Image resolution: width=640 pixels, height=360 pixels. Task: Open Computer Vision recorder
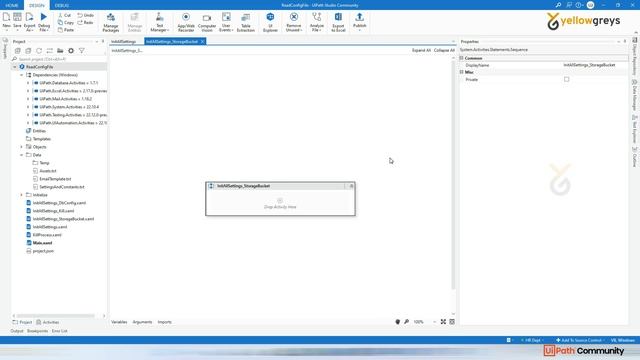pos(207,22)
